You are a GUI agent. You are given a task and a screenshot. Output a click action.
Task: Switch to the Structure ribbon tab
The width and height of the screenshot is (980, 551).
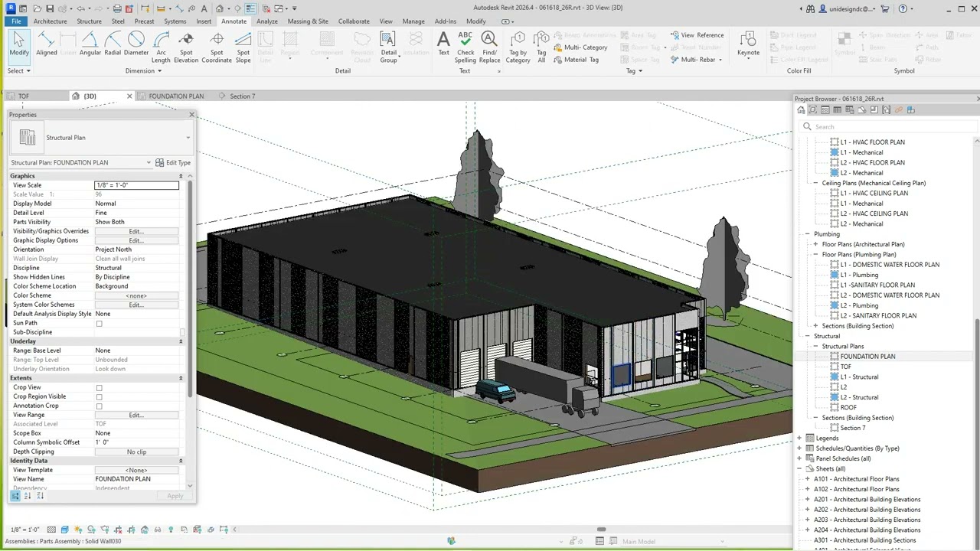click(x=89, y=21)
